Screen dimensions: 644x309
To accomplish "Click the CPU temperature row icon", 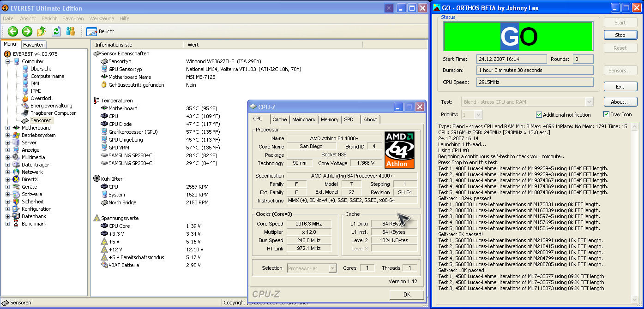I will (104, 116).
